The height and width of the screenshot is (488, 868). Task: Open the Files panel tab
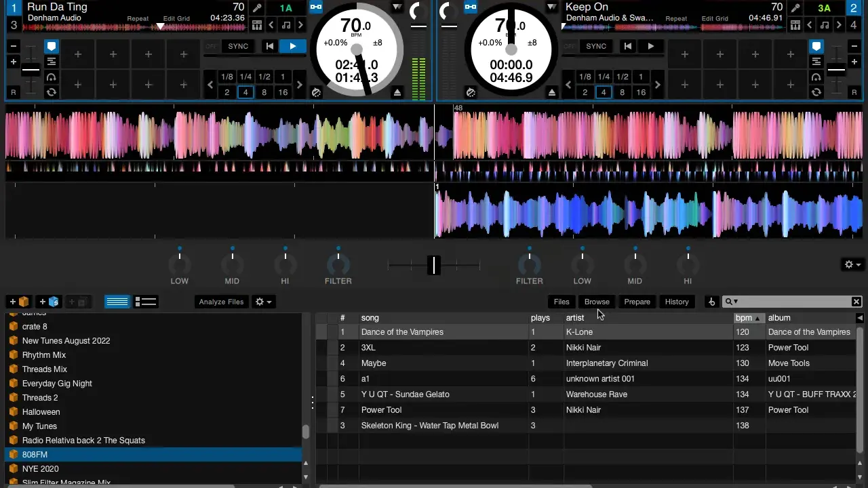tap(561, 302)
